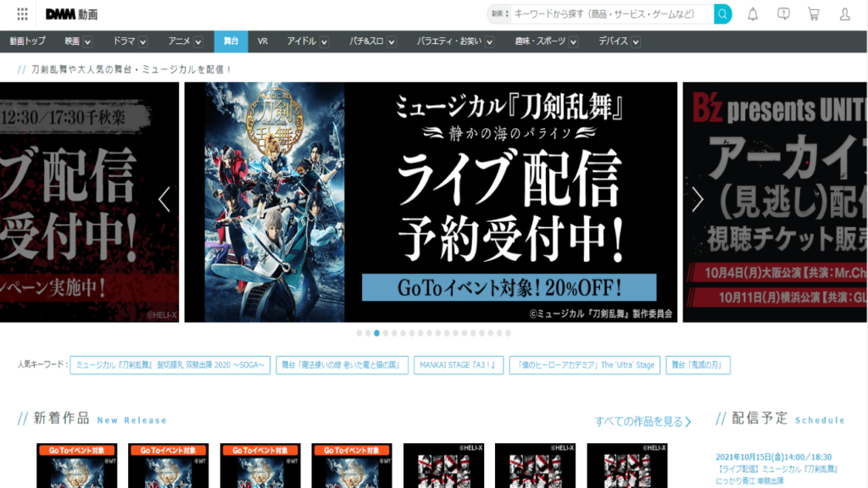The height and width of the screenshot is (488, 868).
Task: Expand the パチ&スロ dropdown arrow
Action: tap(392, 42)
